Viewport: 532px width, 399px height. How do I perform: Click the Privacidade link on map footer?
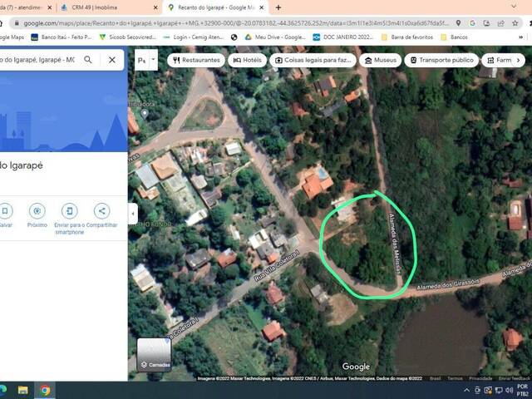click(480, 378)
